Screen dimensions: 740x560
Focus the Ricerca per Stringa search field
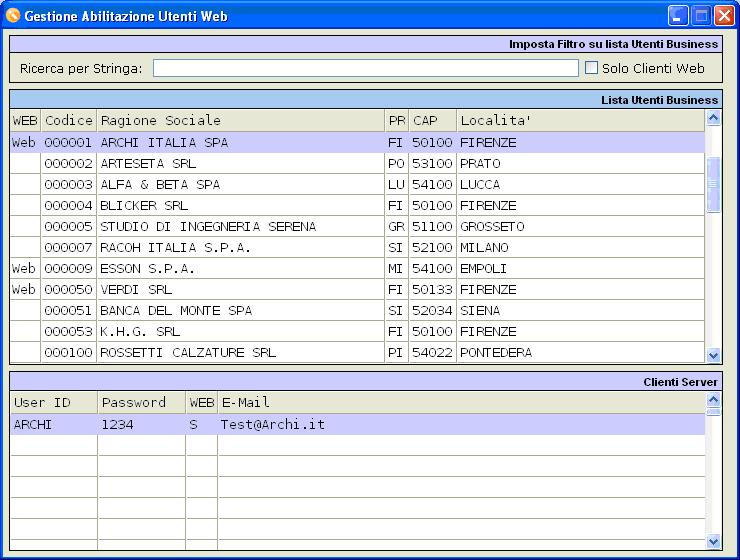(366, 68)
